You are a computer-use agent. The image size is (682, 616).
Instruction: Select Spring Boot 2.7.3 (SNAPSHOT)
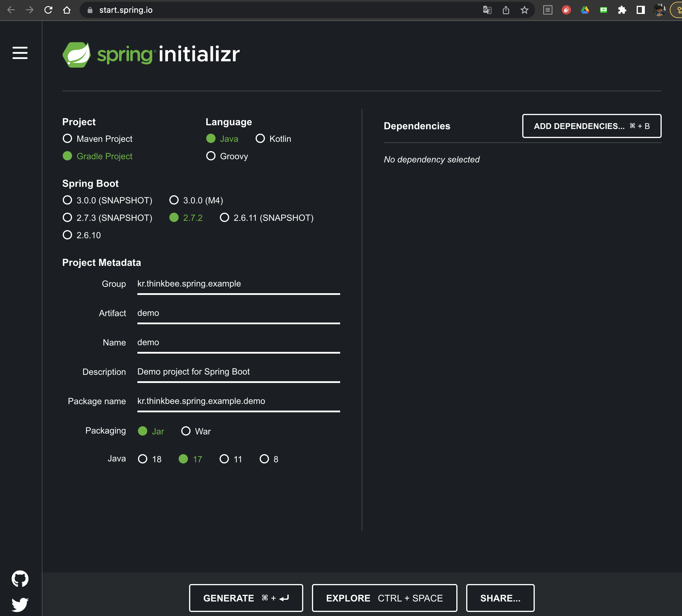[107, 218]
